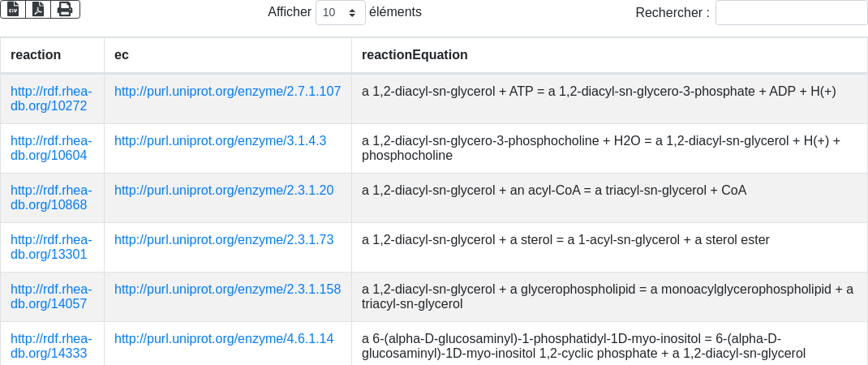Sort by the ec column header
The image size is (868, 365).
122,55
